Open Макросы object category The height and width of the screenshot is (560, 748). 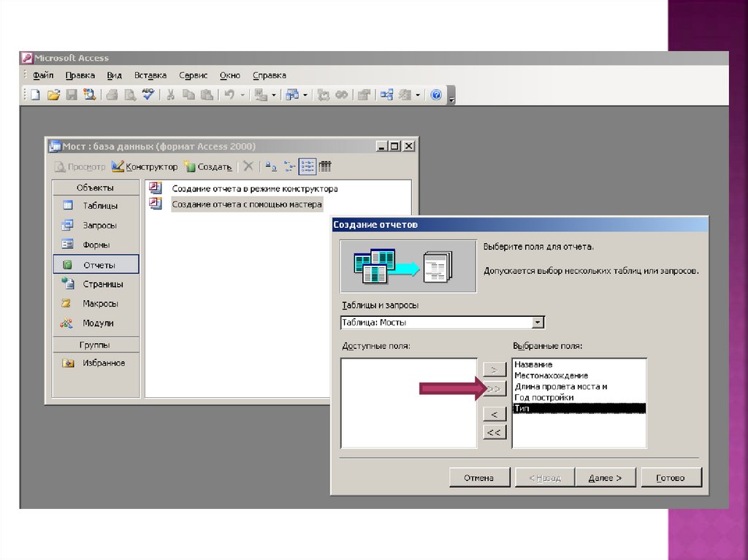(x=96, y=304)
